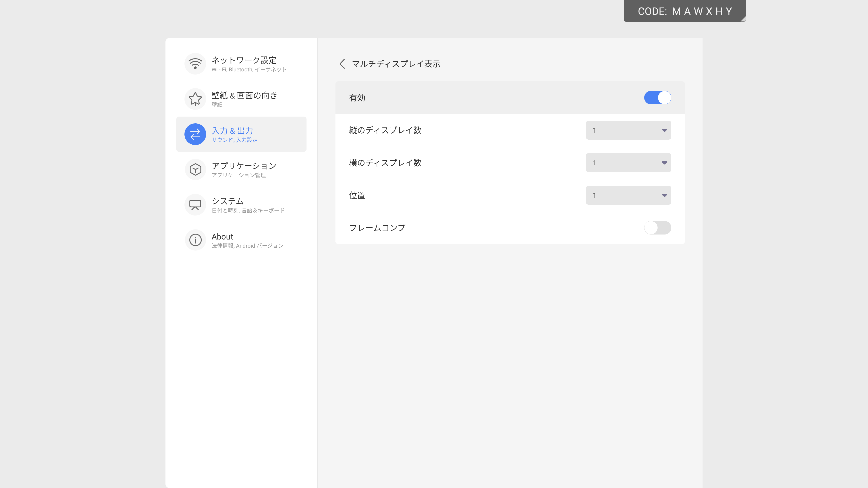Click the cube application icon
868x488 pixels.
[195, 169]
